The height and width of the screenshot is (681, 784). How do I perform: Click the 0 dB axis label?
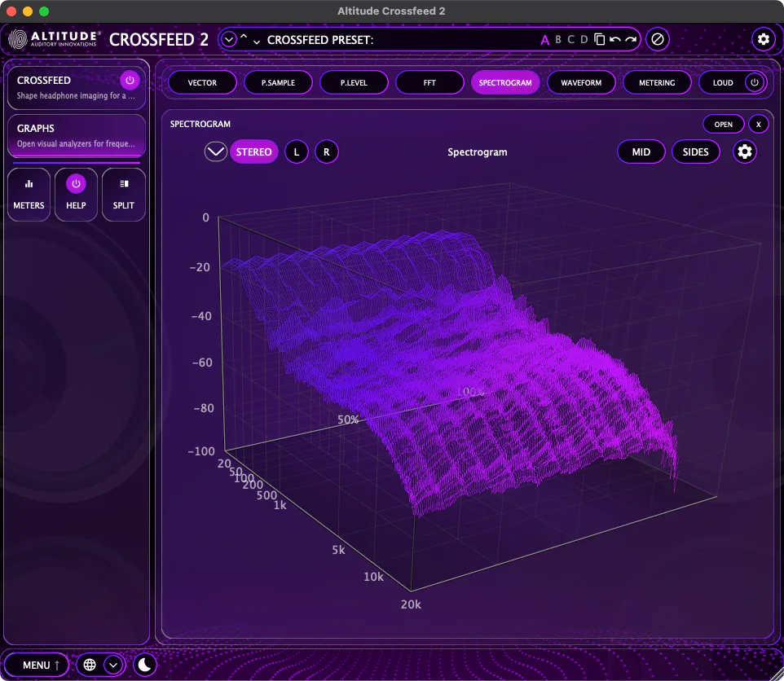[x=206, y=217]
